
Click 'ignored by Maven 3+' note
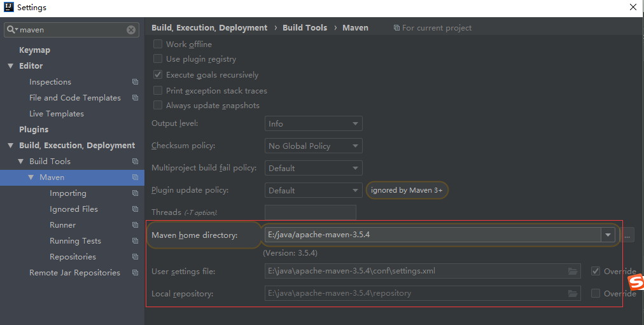pos(407,190)
